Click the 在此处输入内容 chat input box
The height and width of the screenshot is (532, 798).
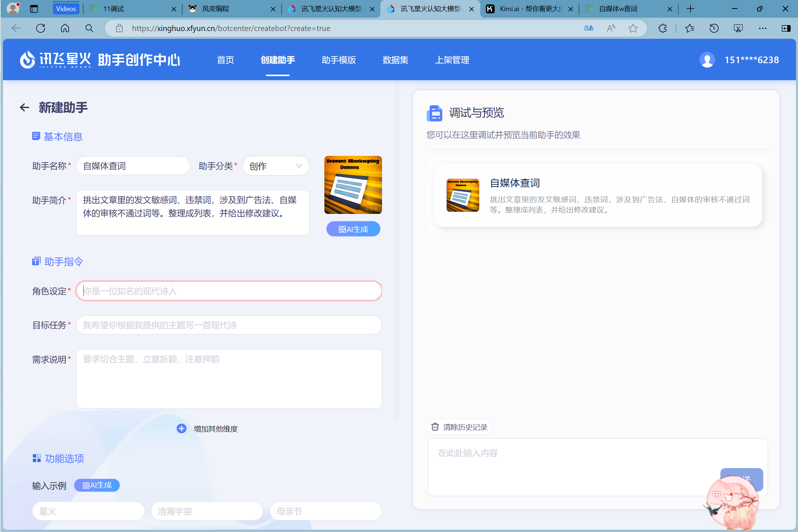(597, 467)
